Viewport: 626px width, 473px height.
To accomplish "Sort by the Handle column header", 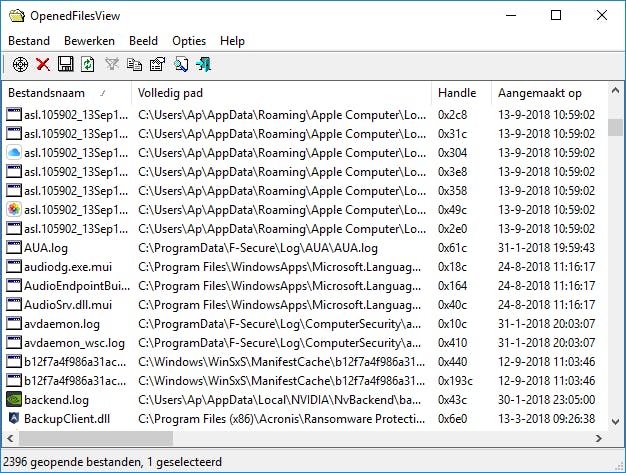I will coord(460,93).
